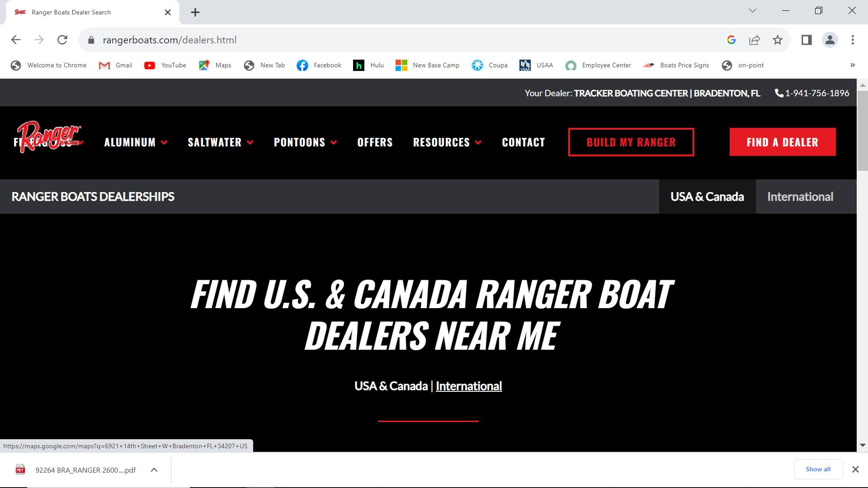
Task: Click the Build My Ranger button
Action: pos(631,142)
